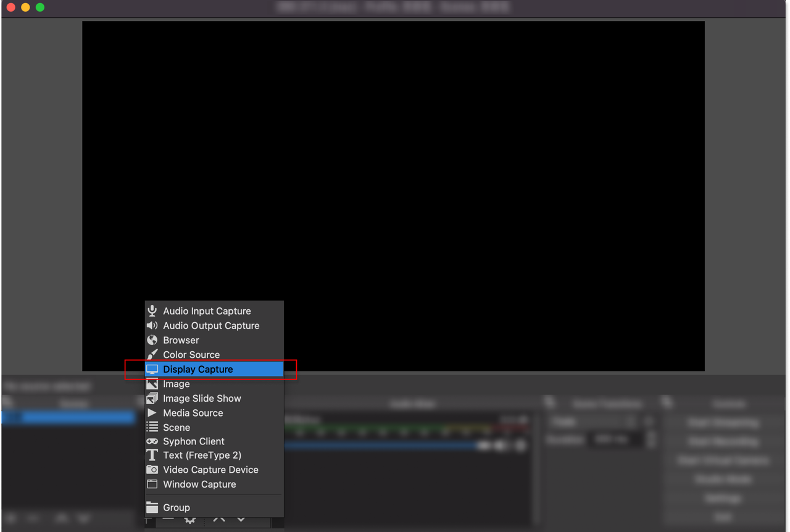Screen dimensions: 790x532
Task: Select Color Source in the add menu
Action: pos(214,355)
